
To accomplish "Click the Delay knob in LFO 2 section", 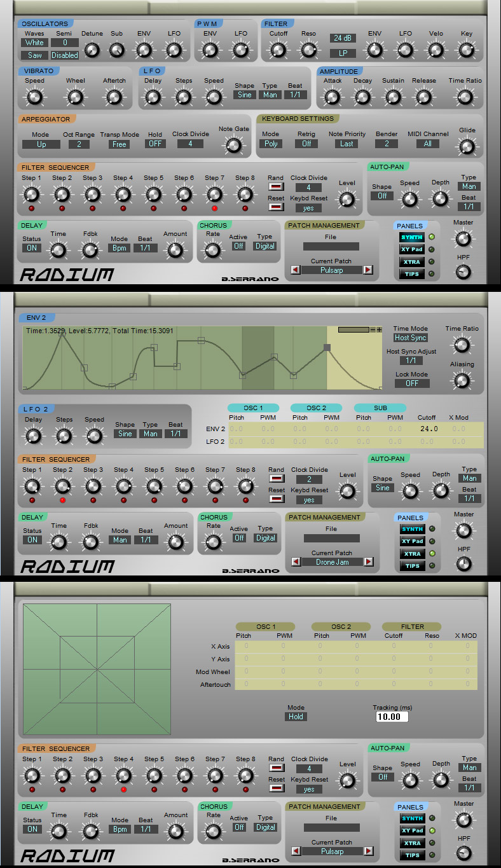I will click(33, 436).
